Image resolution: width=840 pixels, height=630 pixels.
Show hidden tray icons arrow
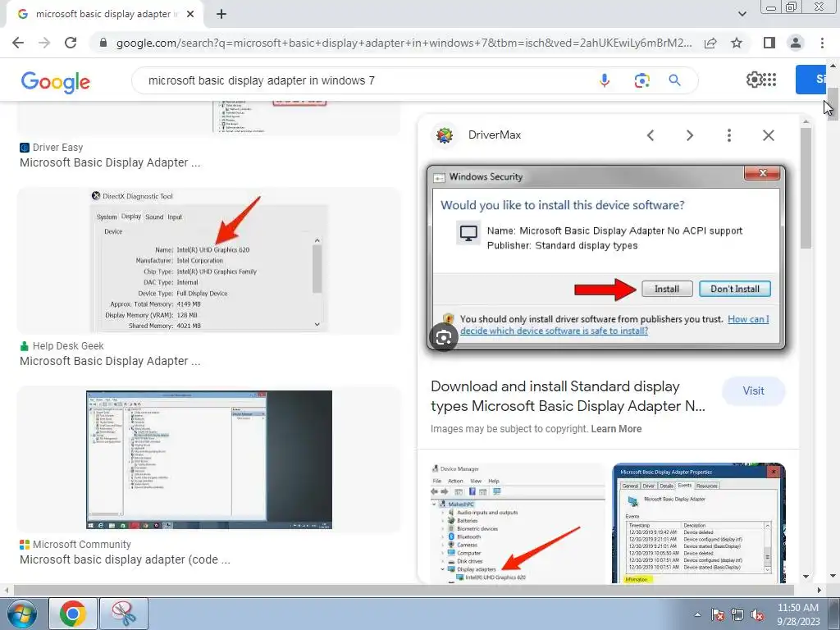(697, 614)
